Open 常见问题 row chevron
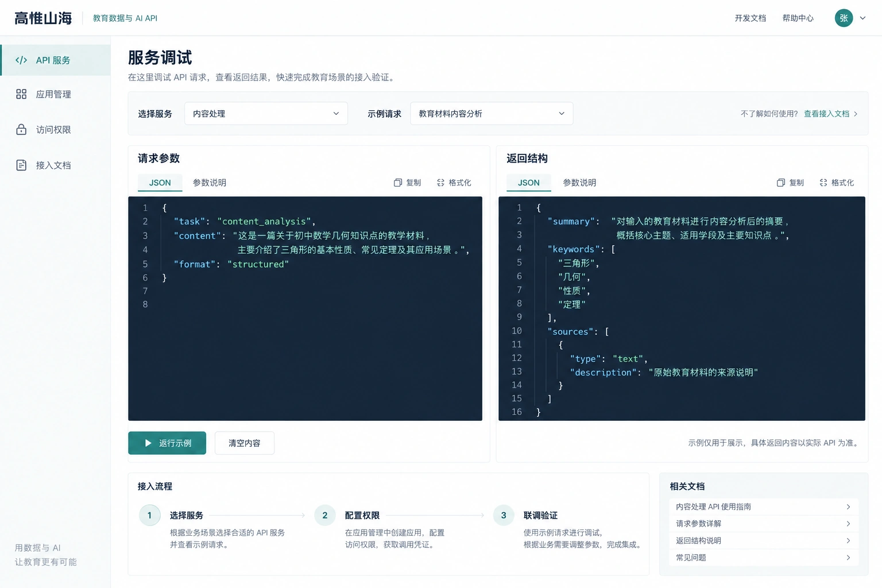This screenshot has width=882, height=588. [848, 558]
